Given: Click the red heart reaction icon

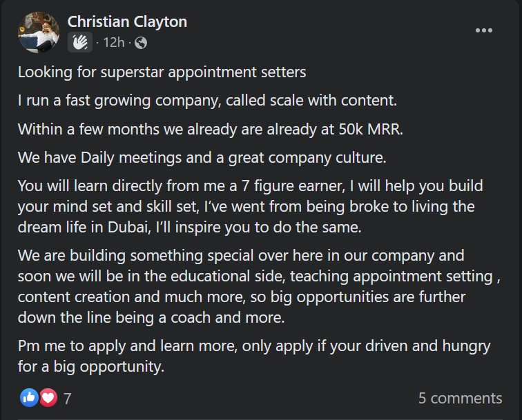Looking at the screenshot, I should pos(48,397).
